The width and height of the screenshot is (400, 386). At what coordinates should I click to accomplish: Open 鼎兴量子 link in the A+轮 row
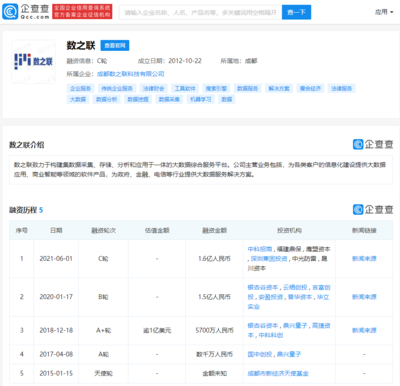click(295, 326)
